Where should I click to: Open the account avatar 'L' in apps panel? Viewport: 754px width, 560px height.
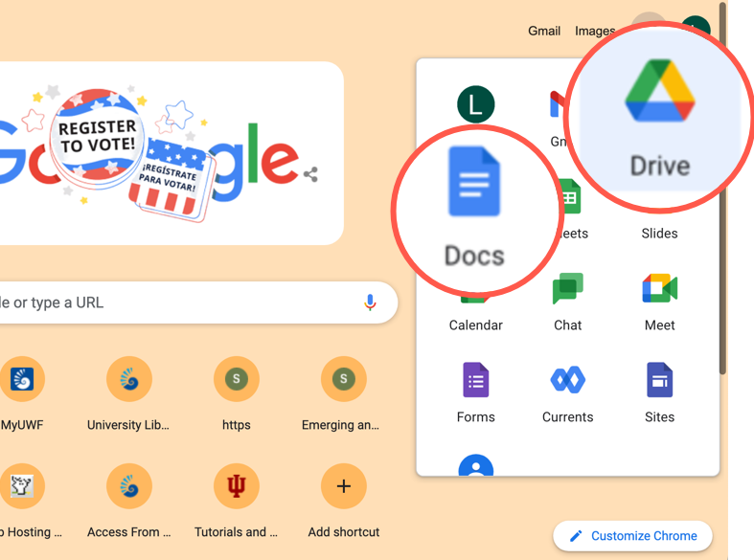point(475,104)
